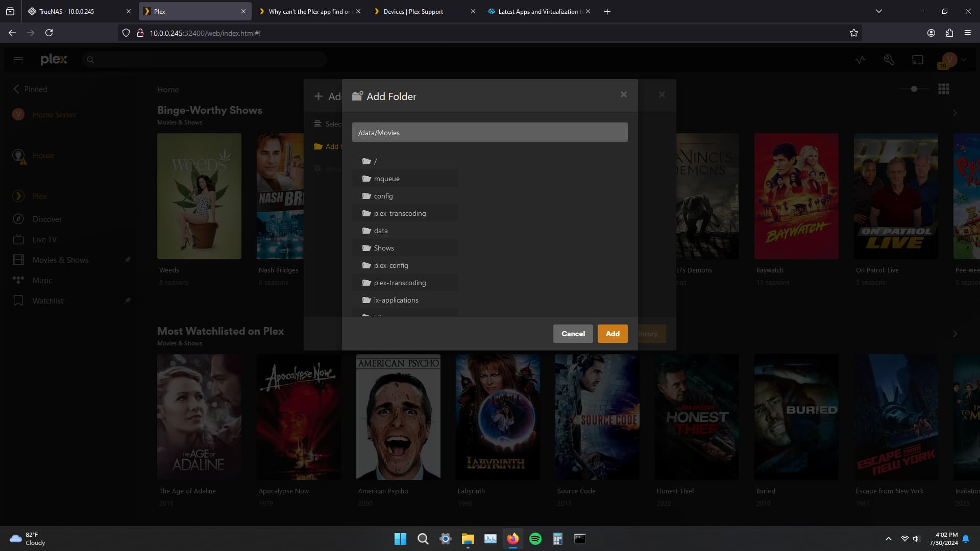Adjust the poster size slider

pos(914,89)
